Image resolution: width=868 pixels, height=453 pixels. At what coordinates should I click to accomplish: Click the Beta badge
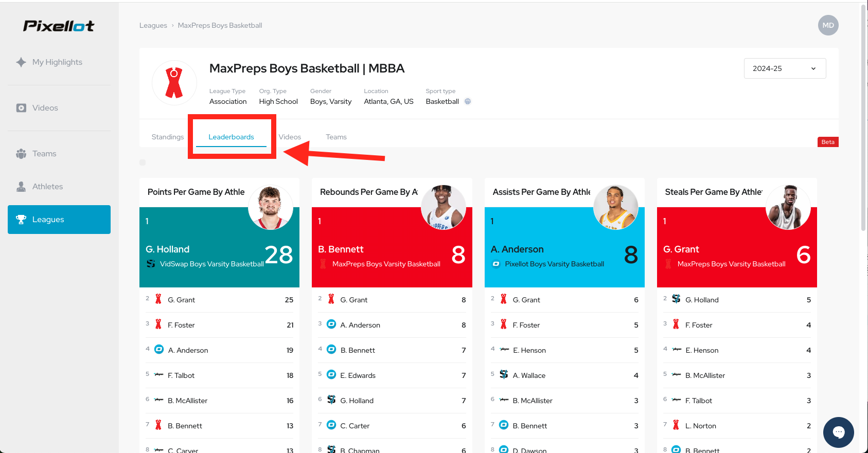click(828, 142)
